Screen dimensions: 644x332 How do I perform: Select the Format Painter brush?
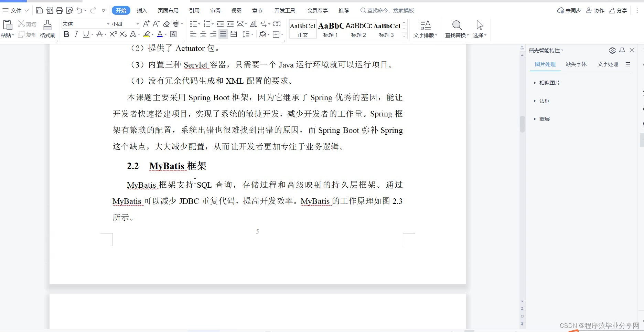click(47, 25)
